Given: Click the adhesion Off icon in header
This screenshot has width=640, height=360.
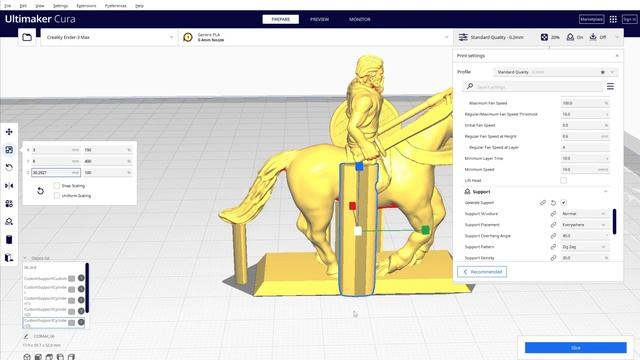Looking at the screenshot, I should pyautogui.click(x=593, y=37).
